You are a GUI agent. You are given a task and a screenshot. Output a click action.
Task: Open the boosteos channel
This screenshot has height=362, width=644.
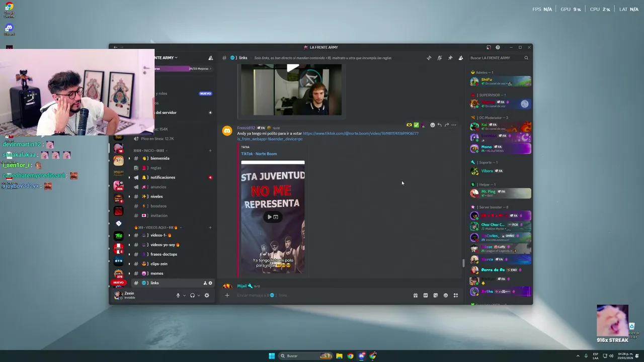[173, 206]
